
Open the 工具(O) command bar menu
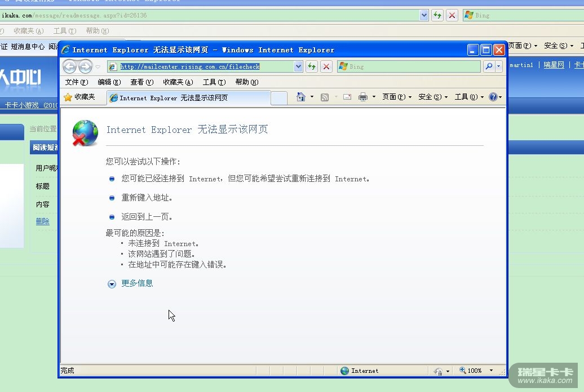pyautogui.click(x=469, y=97)
